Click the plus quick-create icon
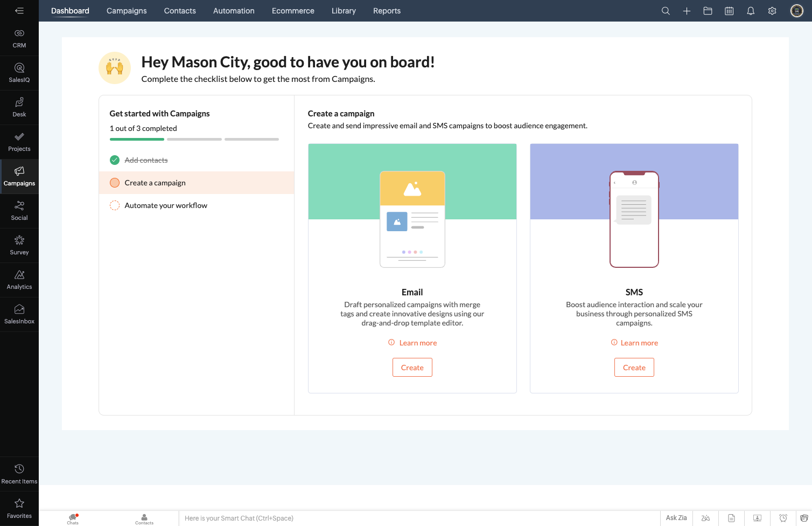 pos(687,11)
